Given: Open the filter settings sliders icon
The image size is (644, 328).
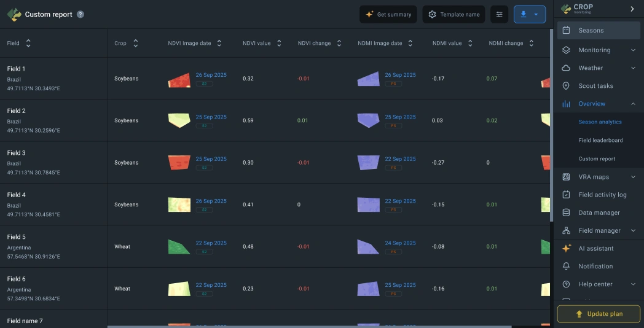Looking at the screenshot, I should pyautogui.click(x=500, y=15).
